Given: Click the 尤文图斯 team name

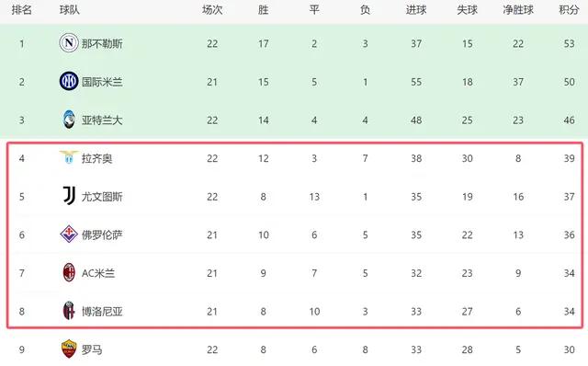Looking at the screenshot, I should [102, 197].
